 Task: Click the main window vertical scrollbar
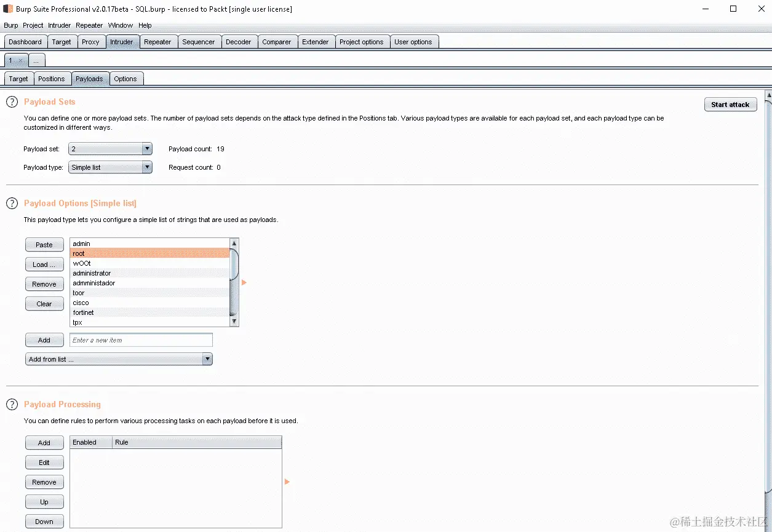768,295
